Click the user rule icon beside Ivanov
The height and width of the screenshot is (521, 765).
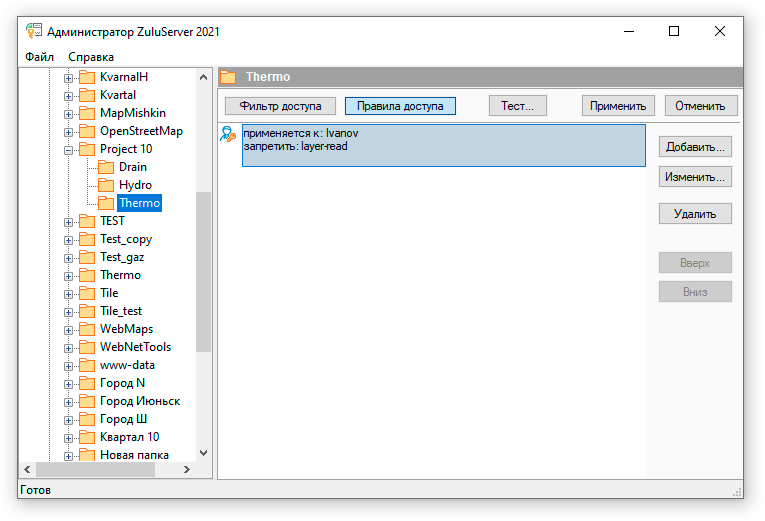point(228,136)
